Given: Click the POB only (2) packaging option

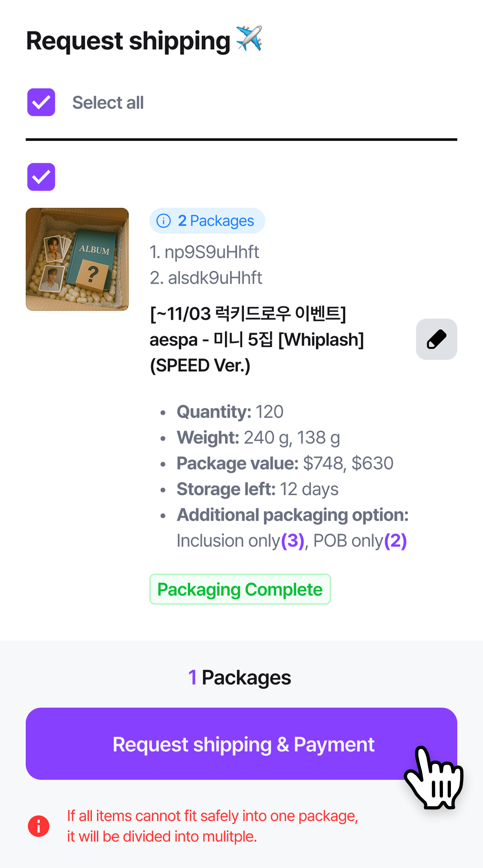Looking at the screenshot, I should (x=360, y=541).
